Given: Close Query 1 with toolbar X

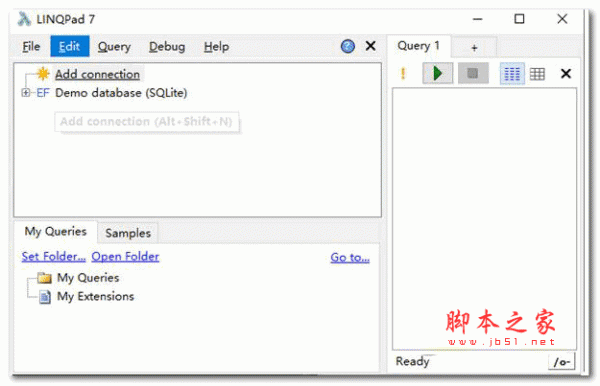Looking at the screenshot, I should 566,73.
